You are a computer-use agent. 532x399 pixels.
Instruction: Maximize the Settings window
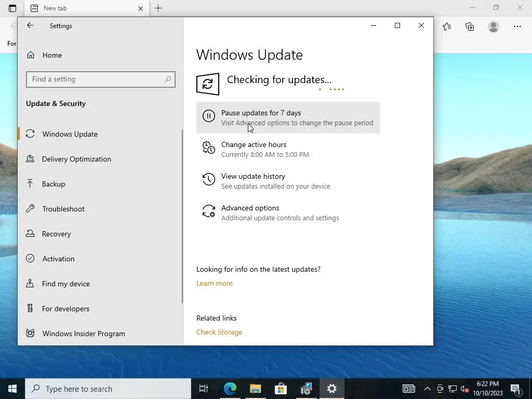397,26
